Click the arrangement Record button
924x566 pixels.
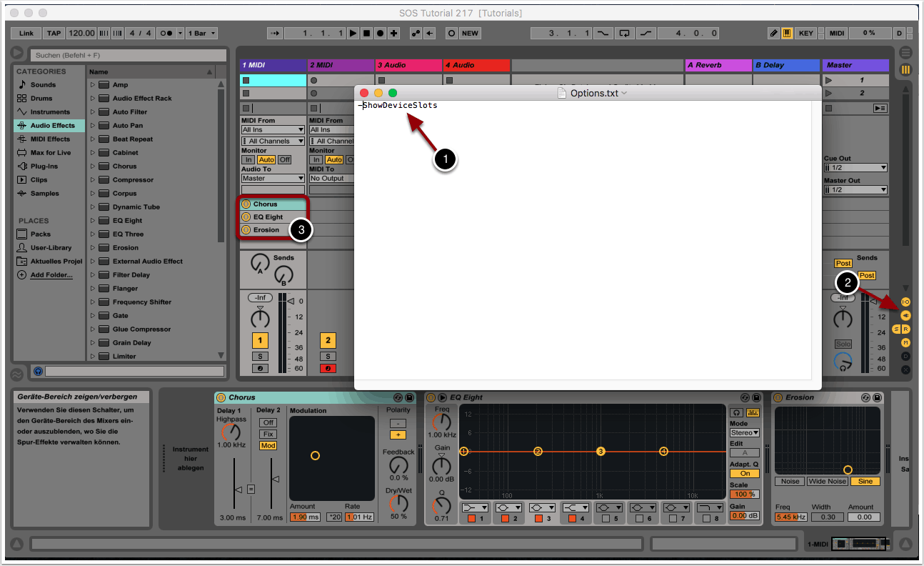(380, 33)
